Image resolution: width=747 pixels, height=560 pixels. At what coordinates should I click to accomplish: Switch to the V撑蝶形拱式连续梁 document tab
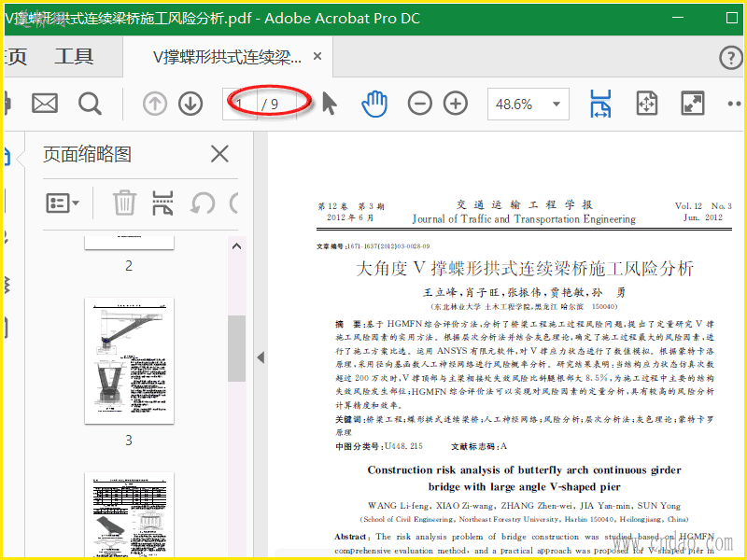[227, 57]
